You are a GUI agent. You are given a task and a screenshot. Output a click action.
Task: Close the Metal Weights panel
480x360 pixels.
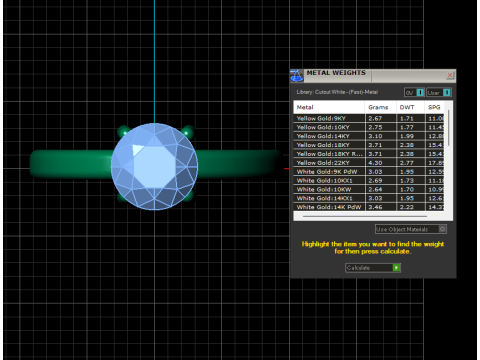tap(450, 75)
